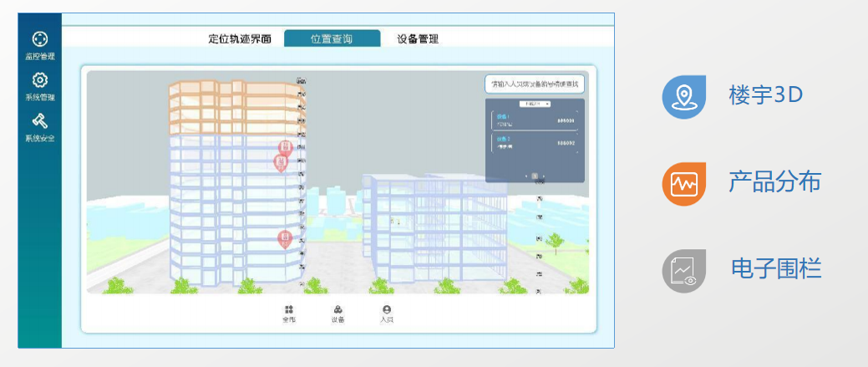The height and width of the screenshot is (367, 868).
Task: Click the orange 产品分布 waveform icon
Action: pos(683,183)
